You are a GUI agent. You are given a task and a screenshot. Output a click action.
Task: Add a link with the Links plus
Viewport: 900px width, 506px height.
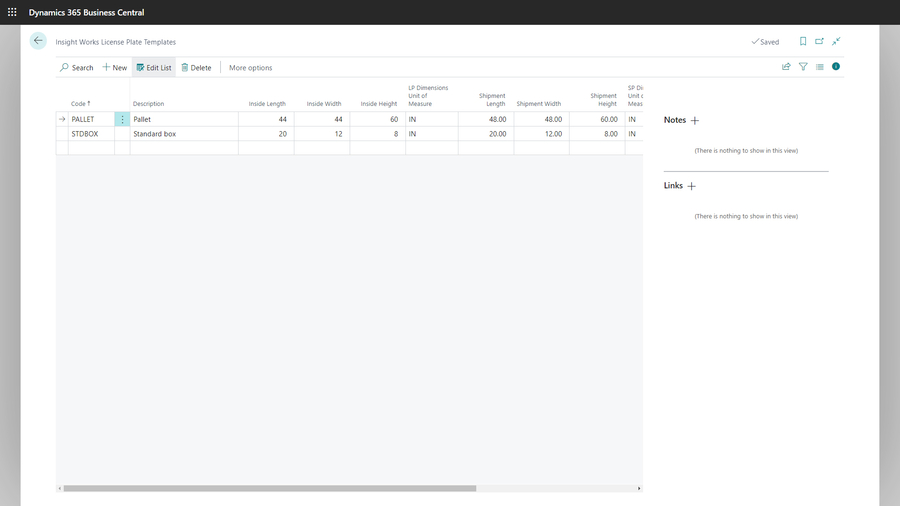coord(691,186)
